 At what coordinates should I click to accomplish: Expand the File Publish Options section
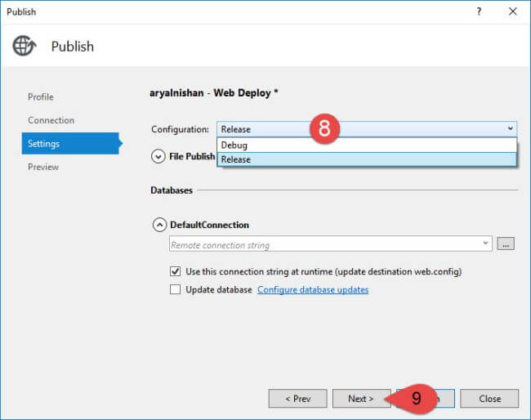[158, 155]
